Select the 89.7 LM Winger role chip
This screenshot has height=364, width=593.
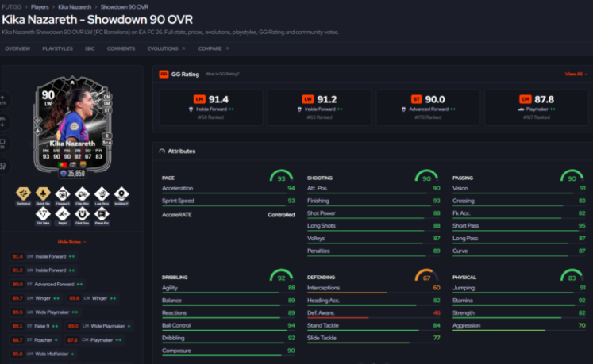click(36, 298)
